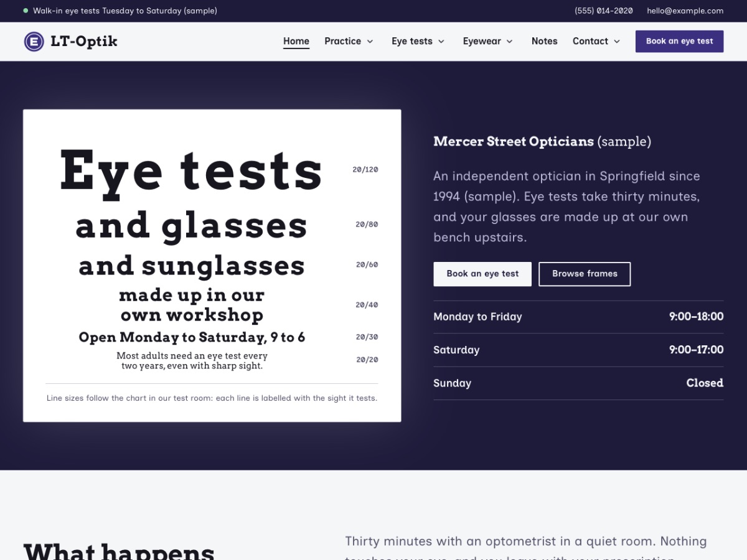The width and height of the screenshot is (747, 560).
Task: Click the Open Monday to Saturday line
Action: (192, 337)
